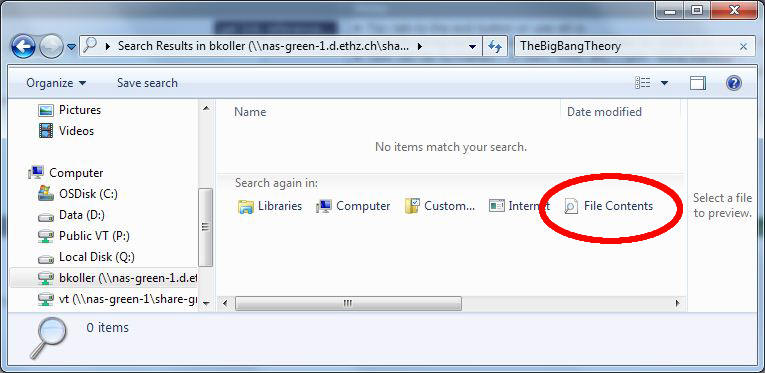Viewport: 765px width, 373px height.
Task: Click the Videos filmstrip icon
Action: click(46, 131)
